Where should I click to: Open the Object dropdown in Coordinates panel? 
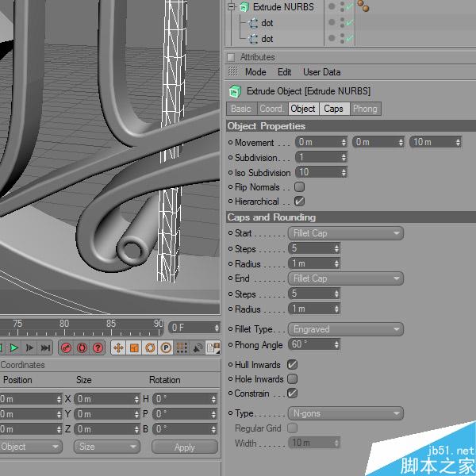coord(30,447)
